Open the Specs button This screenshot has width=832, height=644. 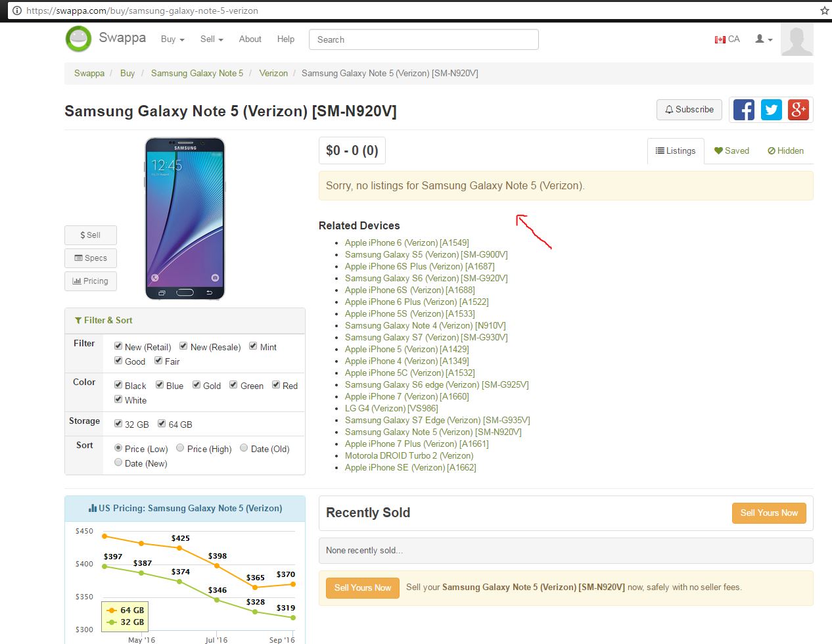coord(91,258)
